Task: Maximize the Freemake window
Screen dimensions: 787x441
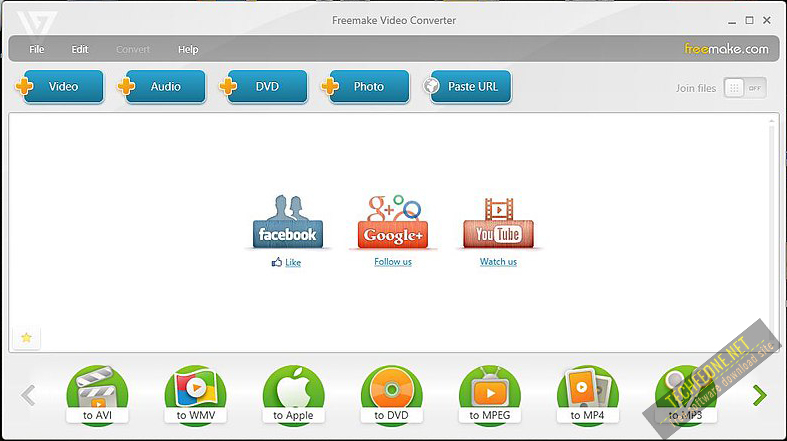Action: click(x=749, y=20)
